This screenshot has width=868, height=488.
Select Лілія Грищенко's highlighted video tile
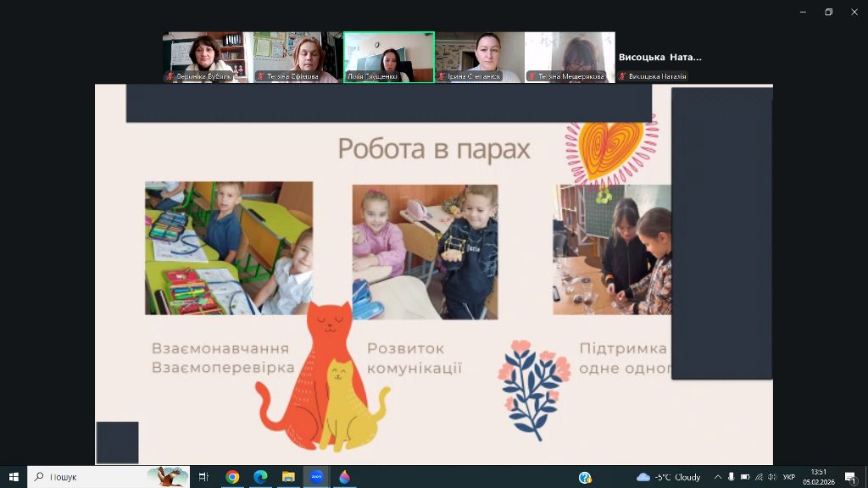tap(389, 57)
